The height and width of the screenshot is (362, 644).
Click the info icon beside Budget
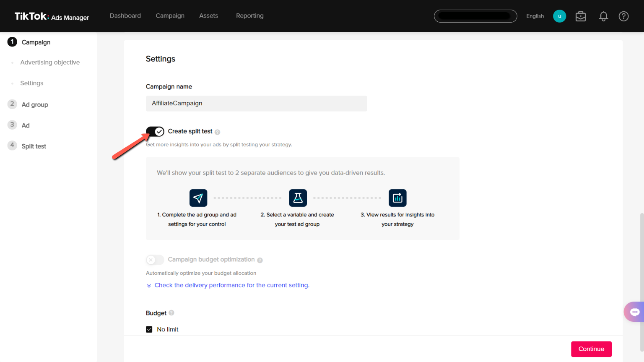(171, 313)
